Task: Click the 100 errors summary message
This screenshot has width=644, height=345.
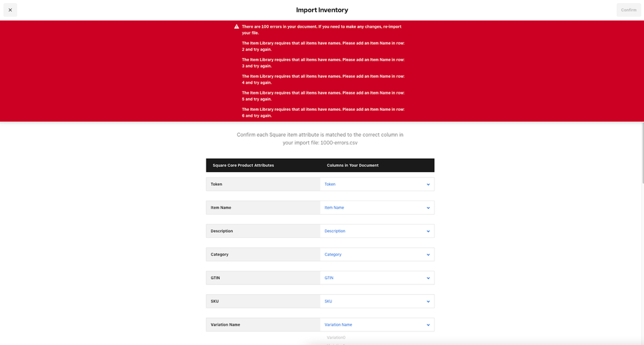Action: tap(322, 30)
